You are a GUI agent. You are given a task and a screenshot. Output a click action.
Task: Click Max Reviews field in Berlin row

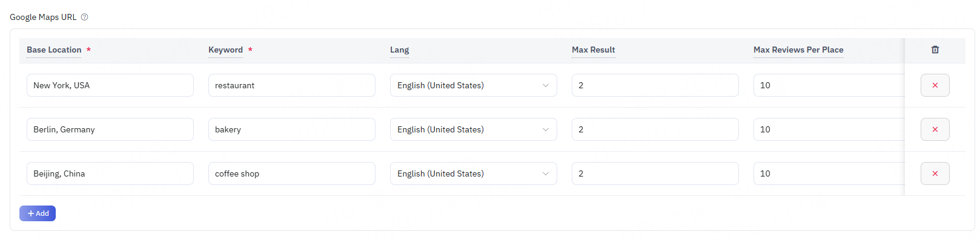point(828,129)
